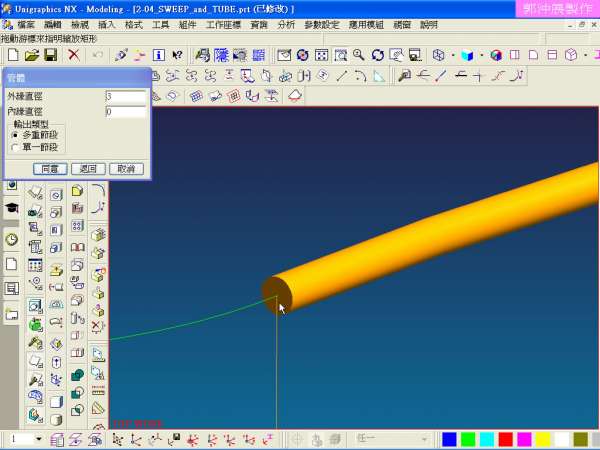
Task: Click the Intersect boolean icon
Action: coord(77,411)
